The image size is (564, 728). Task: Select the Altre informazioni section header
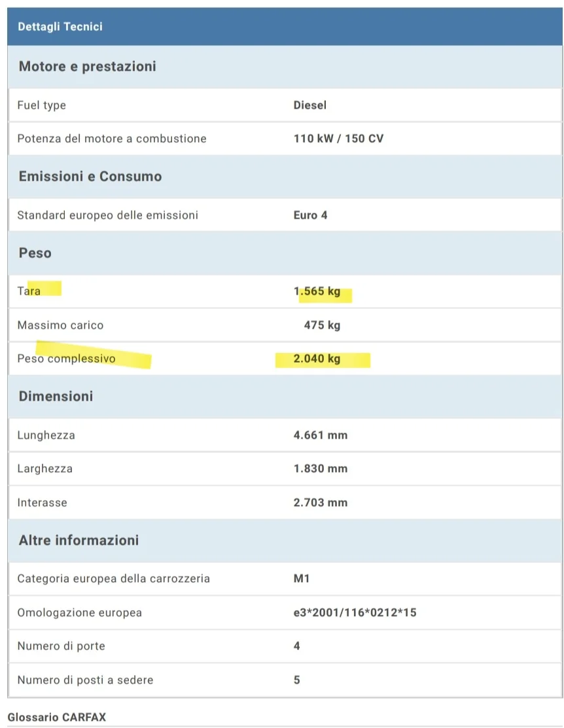pyautogui.click(x=79, y=540)
